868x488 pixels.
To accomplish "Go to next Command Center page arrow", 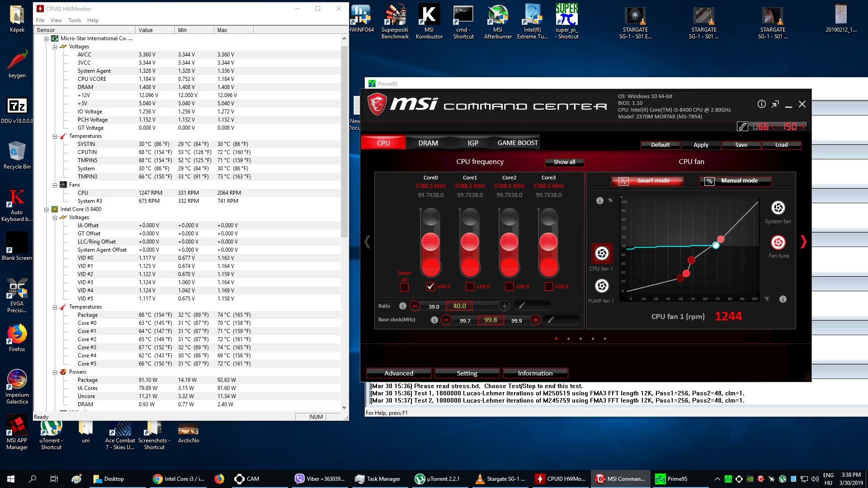I will tap(803, 242).
